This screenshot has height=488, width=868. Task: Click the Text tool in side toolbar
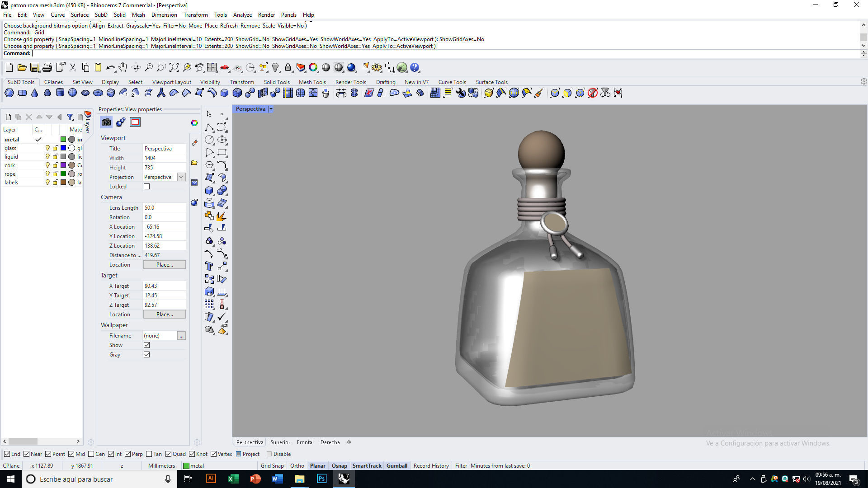pos(209,266)
